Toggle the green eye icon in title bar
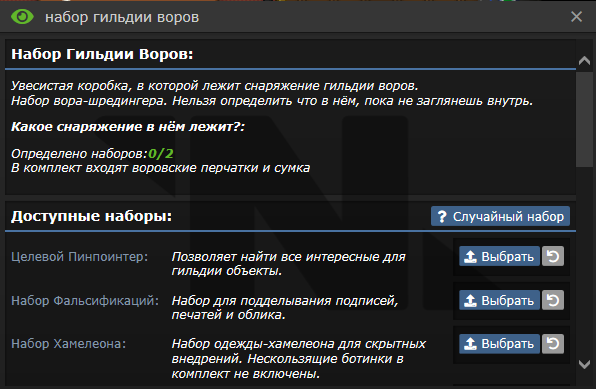Screen dimensions: 596x389 tap(22, 17)
